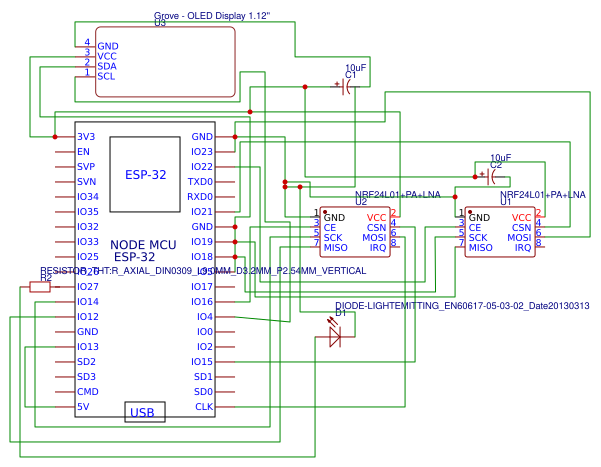Select the TXD0 pin label
The width and height of the screenshot is (601, 467).
[x=200, y=182]
